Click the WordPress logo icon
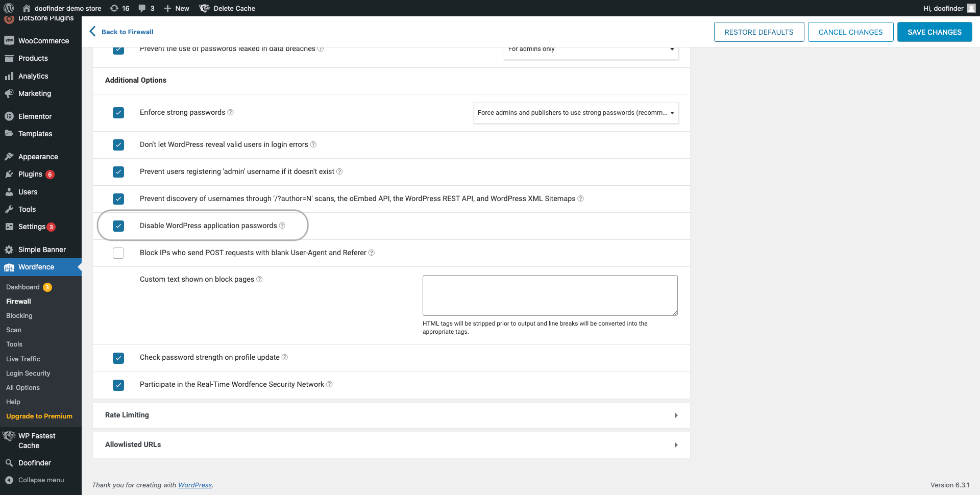The width and height of the screenshot is (980, 495). tap(9, 8)
